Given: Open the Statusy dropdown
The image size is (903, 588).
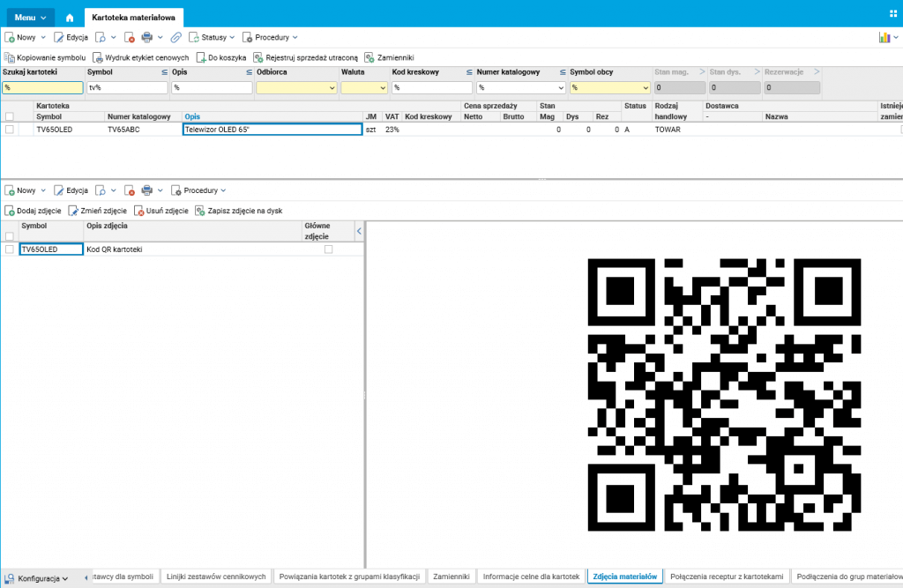Looking at the screenshot, I should pos(212,37).
